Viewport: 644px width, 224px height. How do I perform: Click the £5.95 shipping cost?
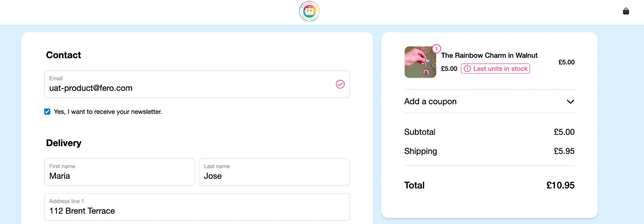(564, 151)
